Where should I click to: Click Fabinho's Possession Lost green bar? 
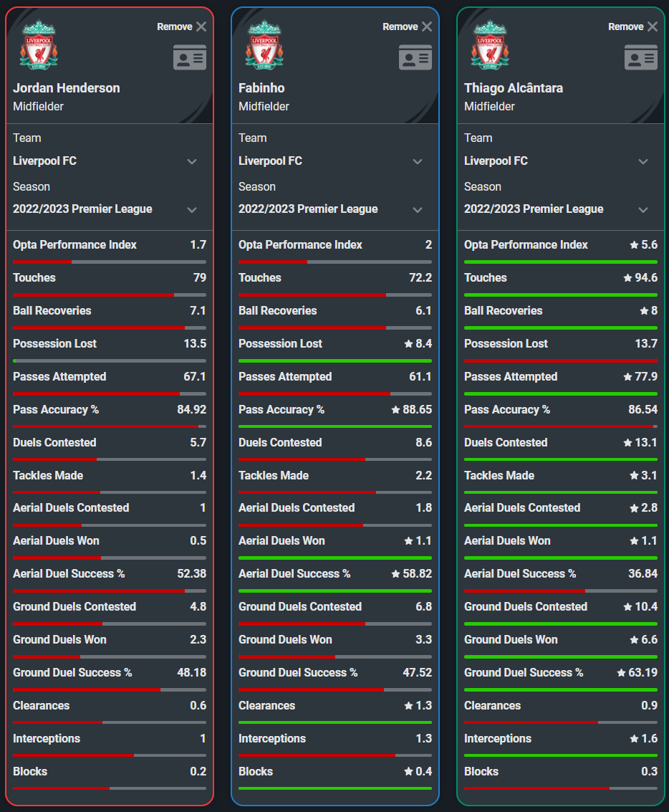click(x=335, y=360)
